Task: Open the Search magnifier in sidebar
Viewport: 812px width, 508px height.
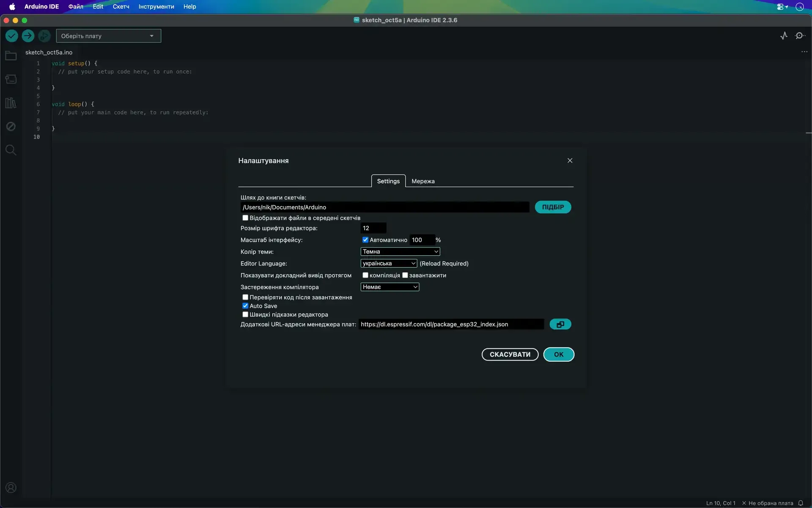Action: (x=11, y=150)
